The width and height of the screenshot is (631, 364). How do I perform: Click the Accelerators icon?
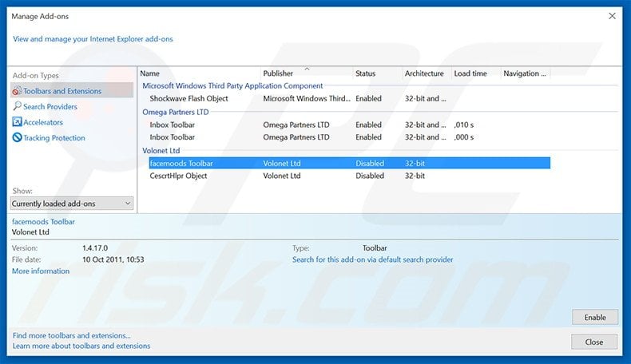(17, 122)
